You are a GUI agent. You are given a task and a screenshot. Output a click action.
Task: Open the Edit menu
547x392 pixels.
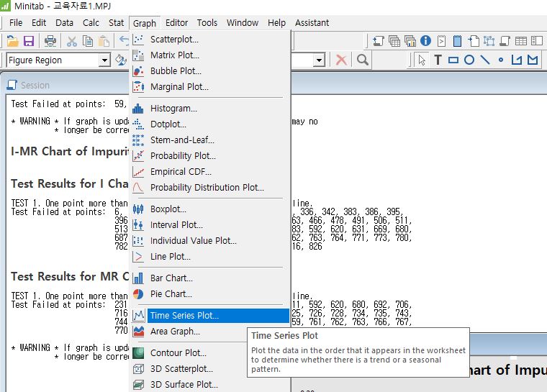click(39, 23)
